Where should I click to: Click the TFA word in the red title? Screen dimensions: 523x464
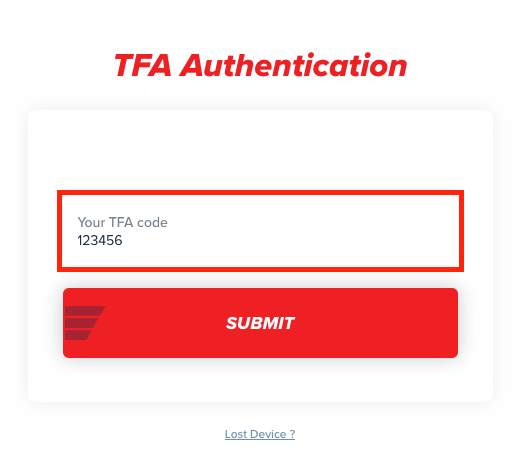(143, 65)
